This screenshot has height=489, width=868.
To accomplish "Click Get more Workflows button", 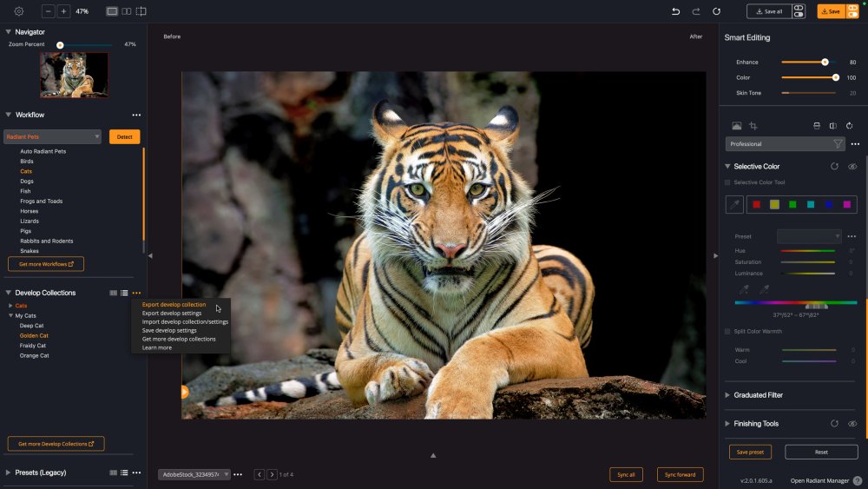I will point(46,264).
